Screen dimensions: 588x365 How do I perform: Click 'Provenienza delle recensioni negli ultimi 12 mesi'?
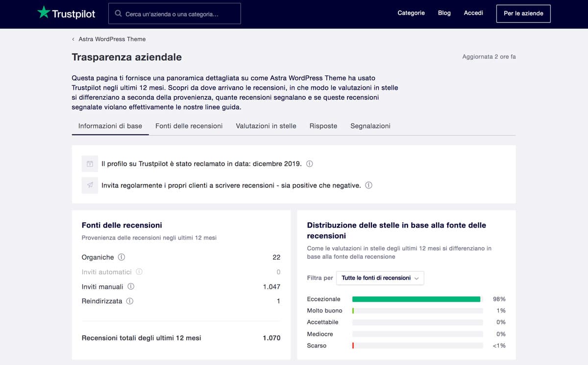pos(149,238)
